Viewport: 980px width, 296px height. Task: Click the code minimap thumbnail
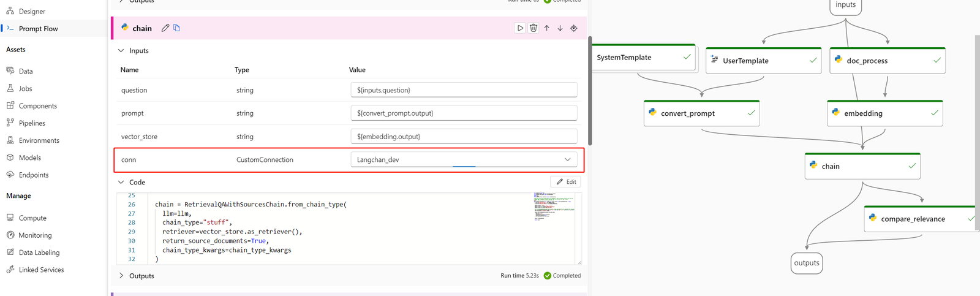coord(554,207)
